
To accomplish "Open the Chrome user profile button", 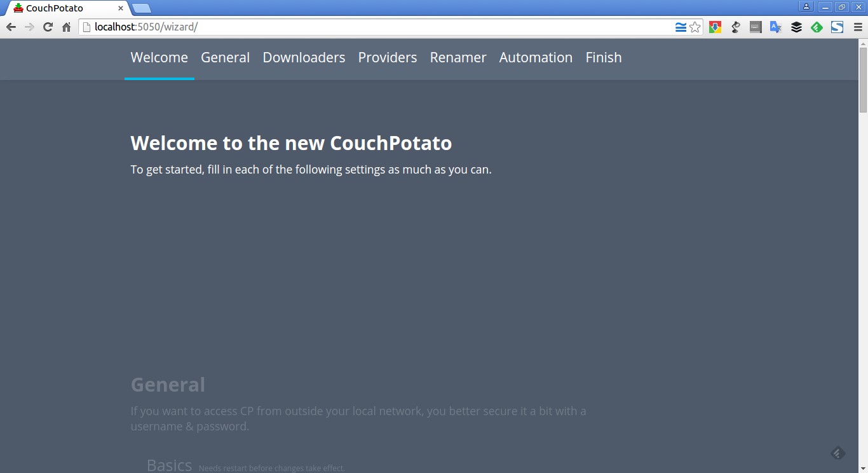I will [806, 7].
